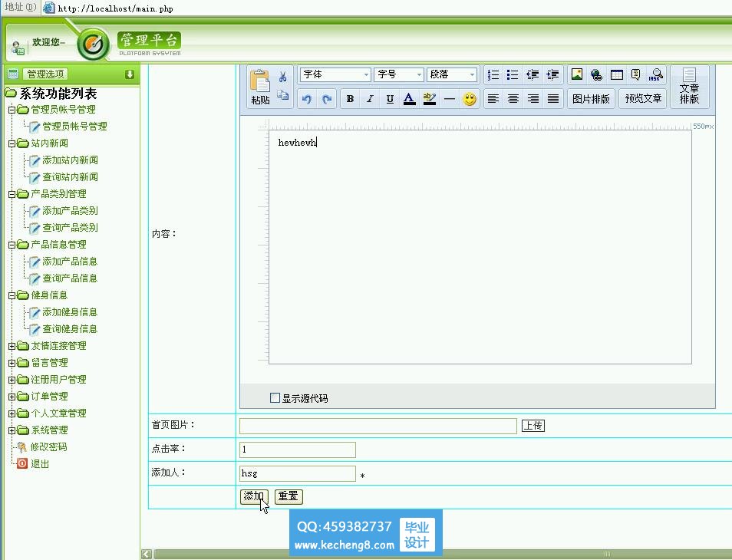Click the insert image icon
The width and height of the screenshot is (732, 560).
[577, 74]
